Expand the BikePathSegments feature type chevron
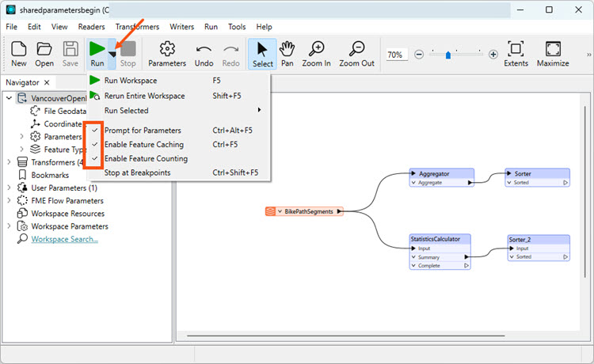The image size is (594, 364). [280, 211]
